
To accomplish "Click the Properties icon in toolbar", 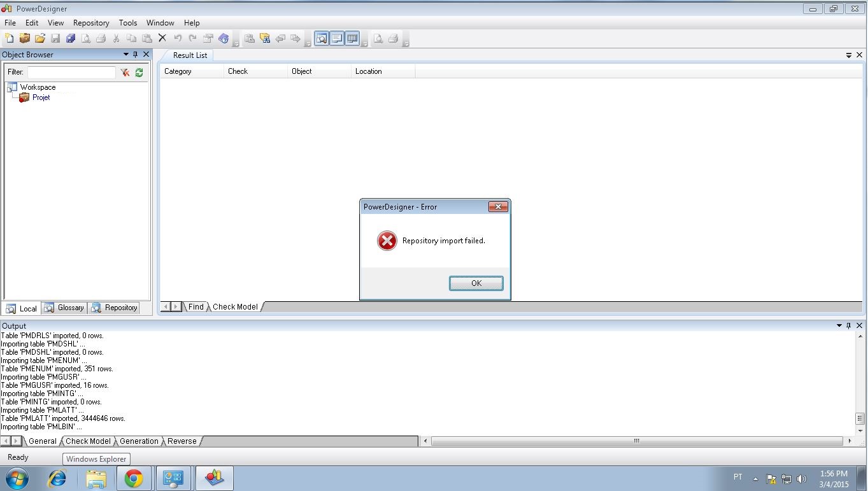I will coord(208,38).
